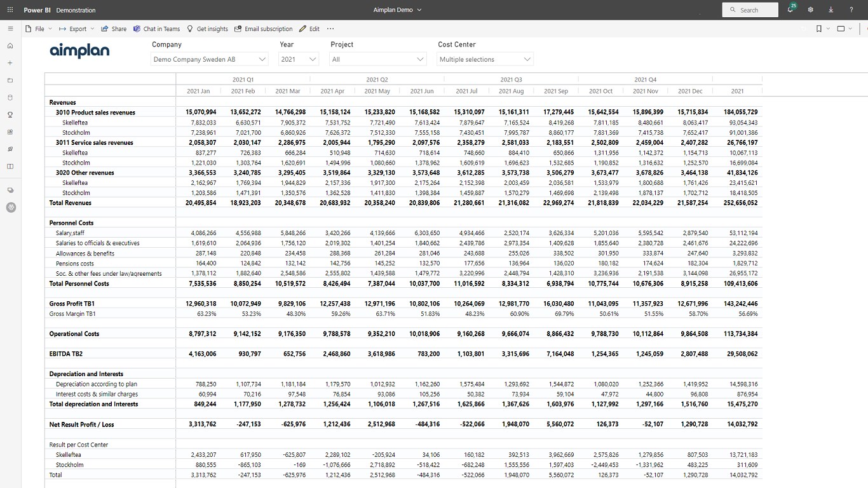
Task: Select the 2021 Q4 column header
Action: 645,79
